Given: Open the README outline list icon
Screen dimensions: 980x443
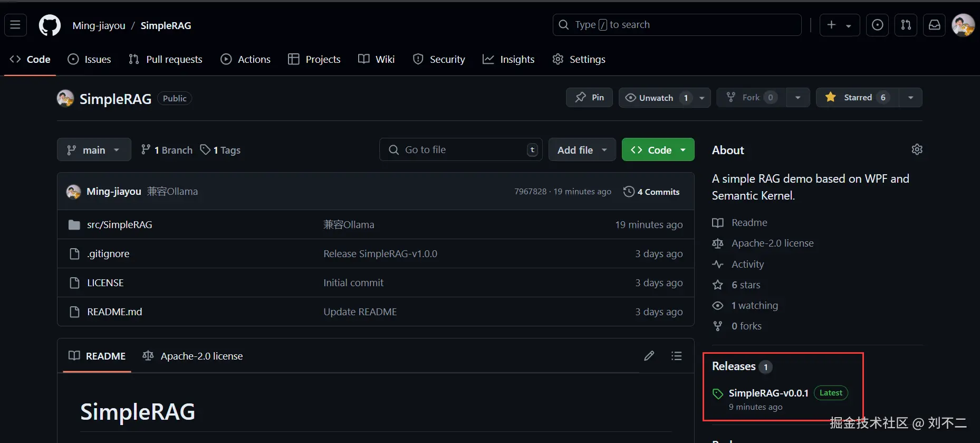Looking at the screenshot, I should 677,356.
